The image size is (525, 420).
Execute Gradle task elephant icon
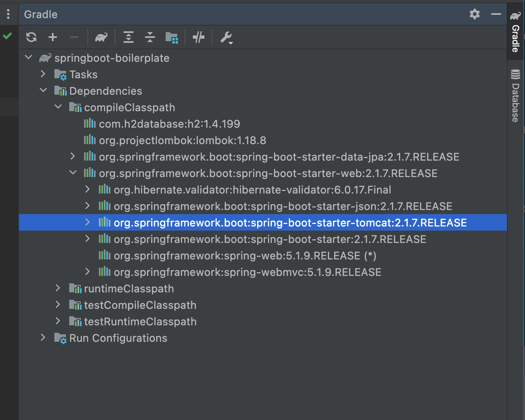click(x=101, y=37)
